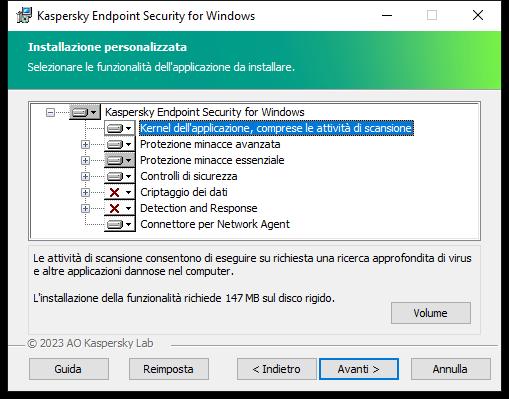Select Detection and Response label

(199, 208)
